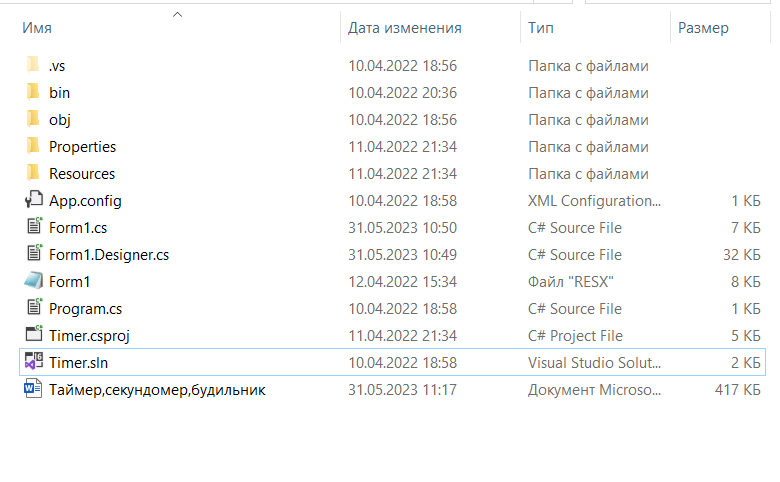Select the Word document icon
The height and width of the screenshot is (482, 780).
(x=33, y=389)
